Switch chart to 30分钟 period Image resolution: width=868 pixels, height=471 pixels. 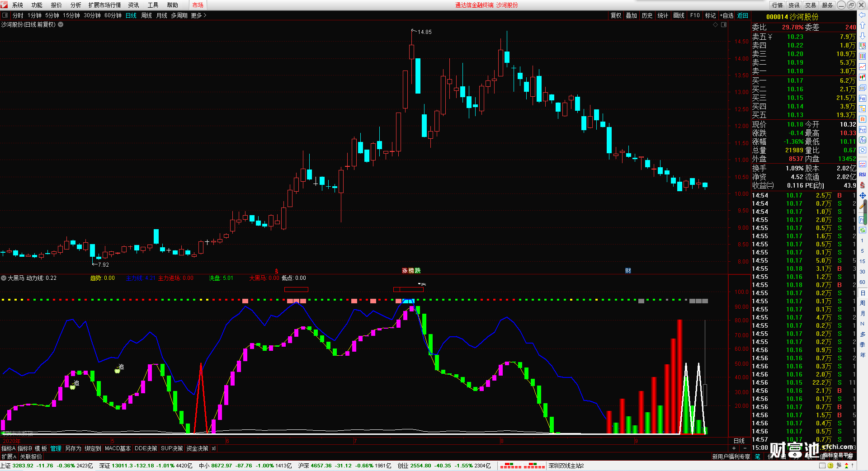click(92, 15)
